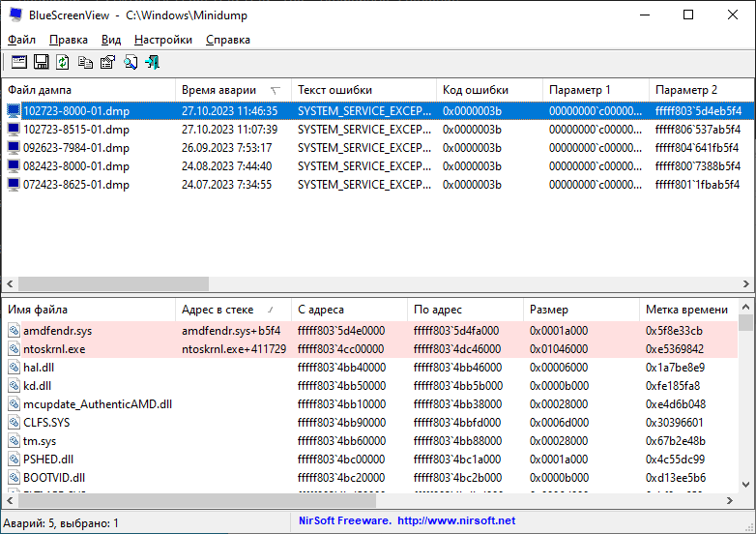Screen dimensions: 756x534
Task: Click the PSHED.dll file icon
Action: pyautogui.click(x=14, y=460)
